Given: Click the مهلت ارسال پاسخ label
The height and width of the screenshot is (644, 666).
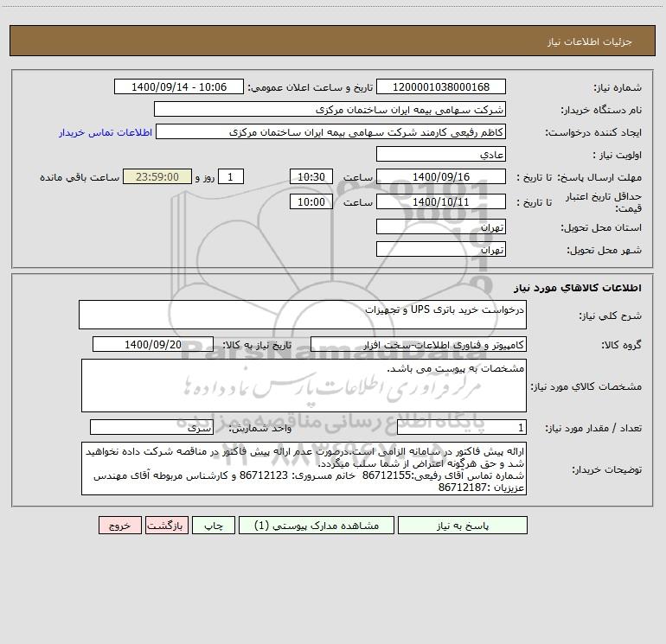Looking at the screenshot, I should [599, 177].
